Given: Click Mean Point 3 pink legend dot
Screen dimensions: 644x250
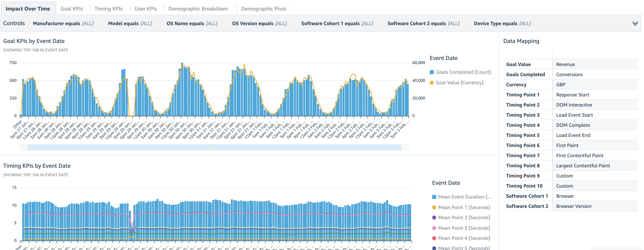Looking at the screenshot, I should [x=434, y=228].
